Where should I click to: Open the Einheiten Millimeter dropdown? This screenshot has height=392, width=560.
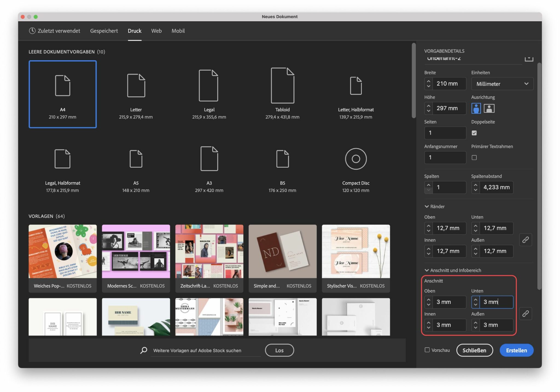coord(502,84)
